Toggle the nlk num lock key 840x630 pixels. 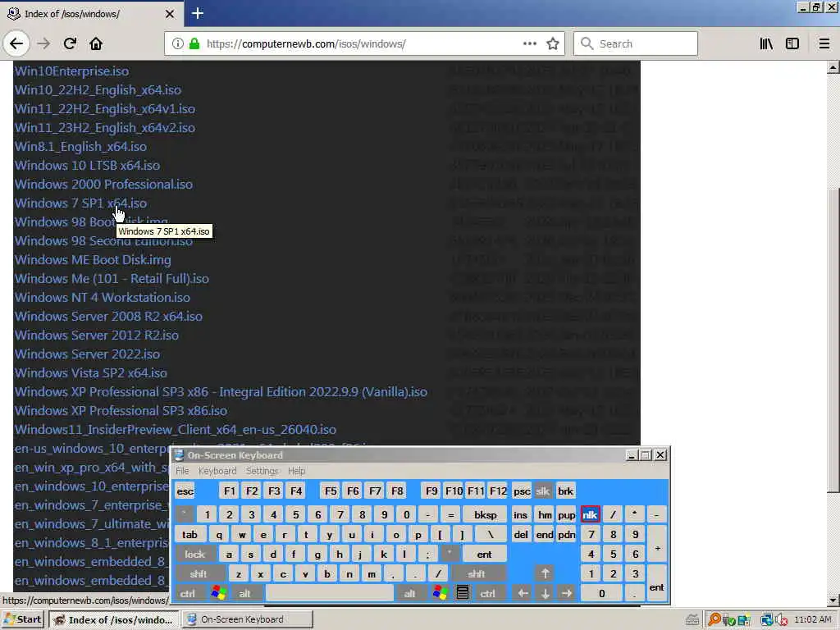591,514
